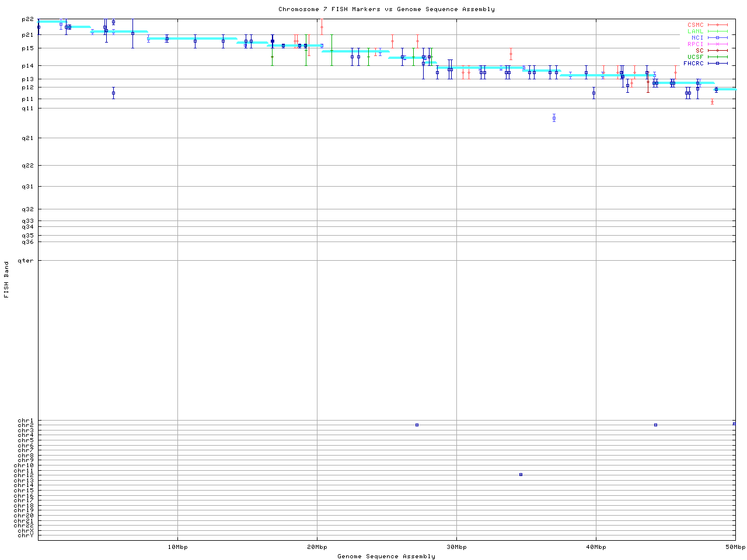Select the chr1 row marker near 44Mbp

(x=655, y=425)
